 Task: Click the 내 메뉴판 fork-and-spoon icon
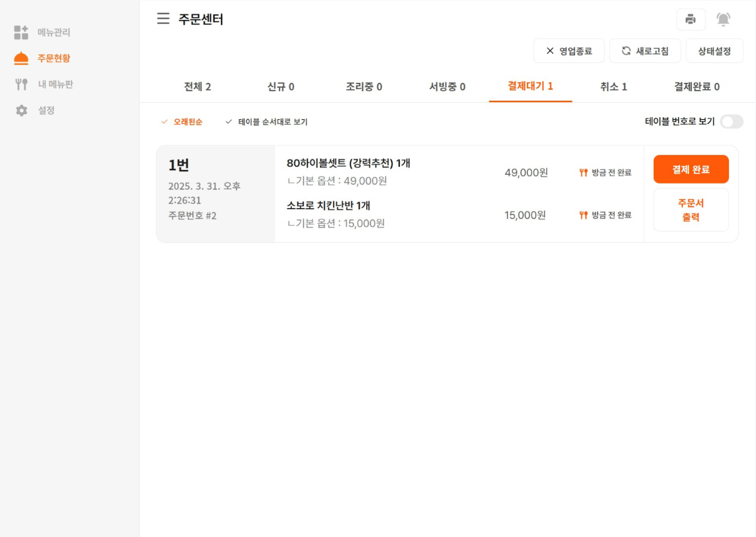21,84
